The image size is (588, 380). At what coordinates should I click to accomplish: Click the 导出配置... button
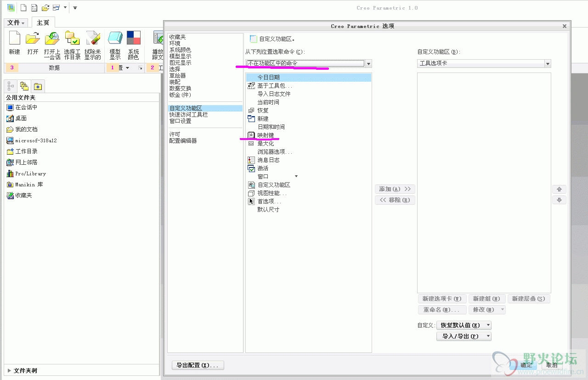pyautogui.click(x=198, y=365)
